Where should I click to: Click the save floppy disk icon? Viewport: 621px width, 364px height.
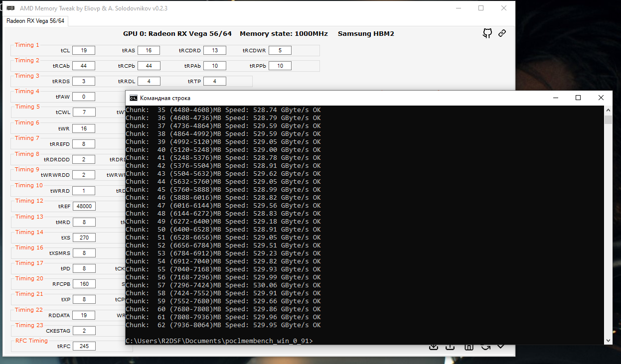[468, 347]
